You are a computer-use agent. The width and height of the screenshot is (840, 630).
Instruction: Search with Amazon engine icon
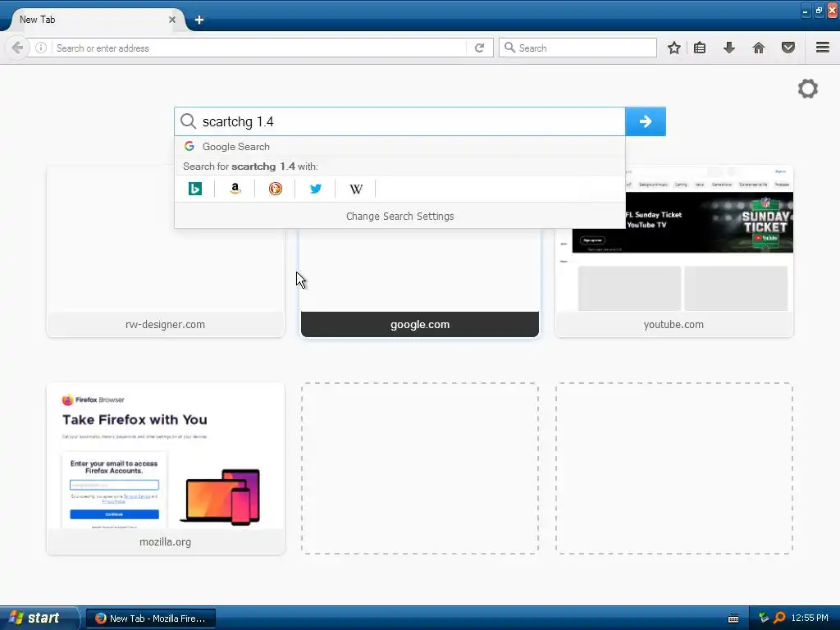coord(235,189)
